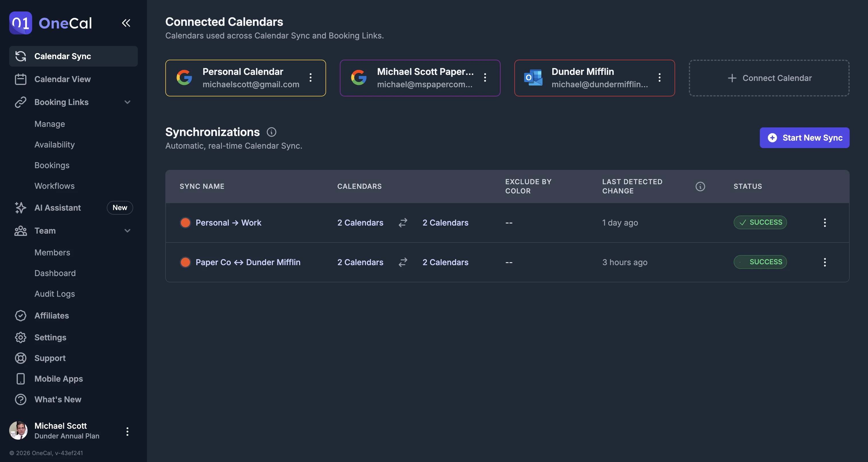Open options menu for Personal → Work sync
The image size is (868, 462).
click(x=825, y=222)
